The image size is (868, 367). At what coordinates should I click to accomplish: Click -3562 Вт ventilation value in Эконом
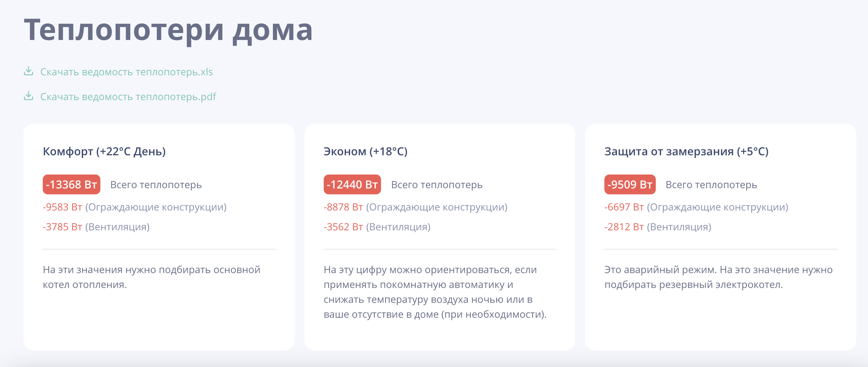343,227
